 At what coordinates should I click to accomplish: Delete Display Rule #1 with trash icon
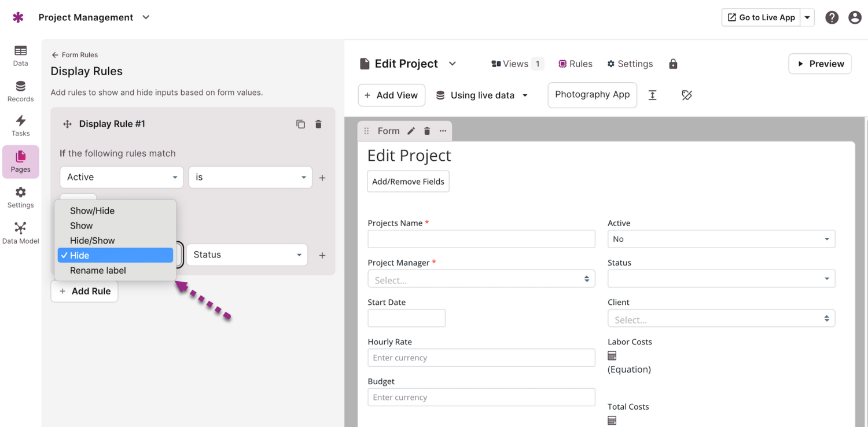click(x=318, y=124)
